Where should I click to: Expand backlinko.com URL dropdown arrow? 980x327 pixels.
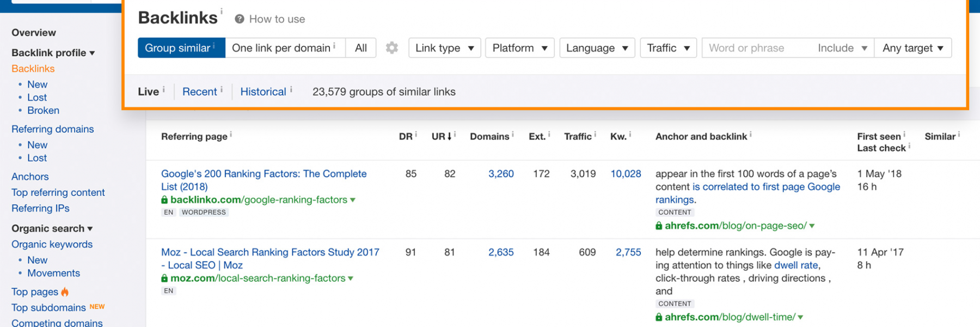pyautogui.click(x=353, y=200)
